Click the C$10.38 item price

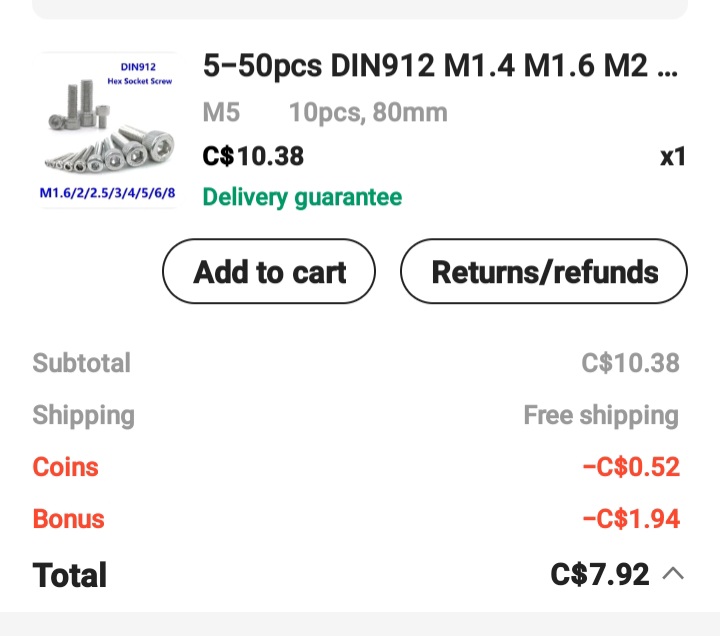coord(253,156)
